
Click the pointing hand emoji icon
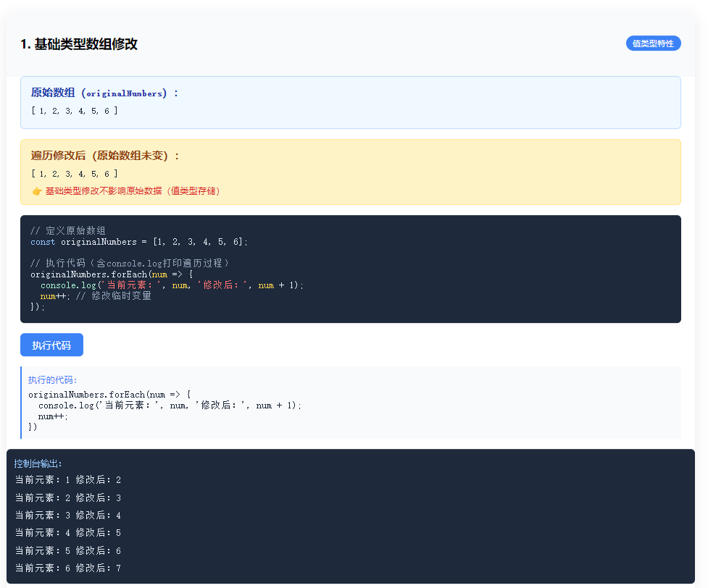click(37, 191)
